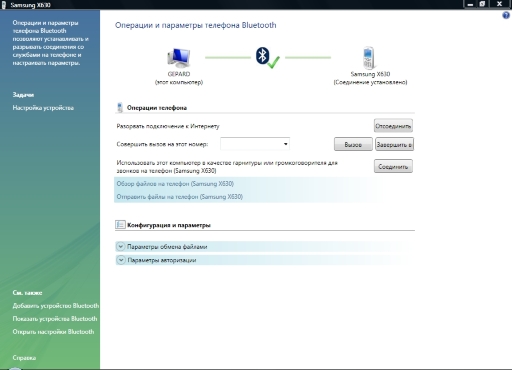Click the Bluetooth connection status icon
The image size is (512, 370).
267,58
